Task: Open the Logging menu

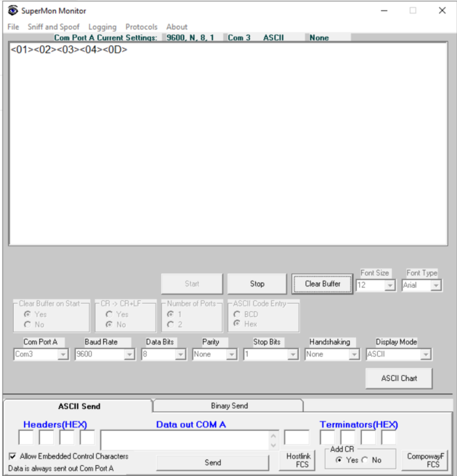Action: click(102, 27)
